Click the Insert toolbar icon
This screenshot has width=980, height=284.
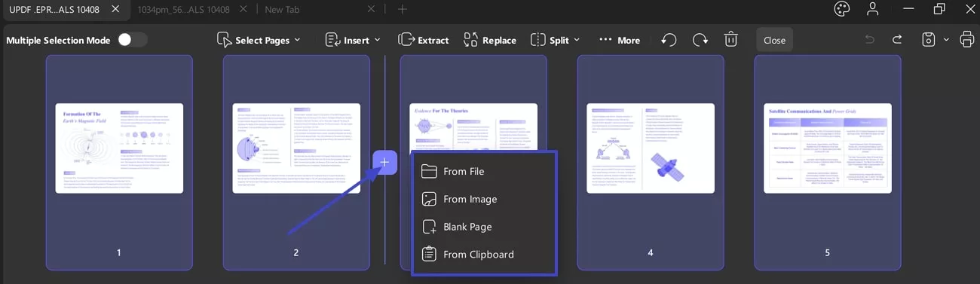333,40
